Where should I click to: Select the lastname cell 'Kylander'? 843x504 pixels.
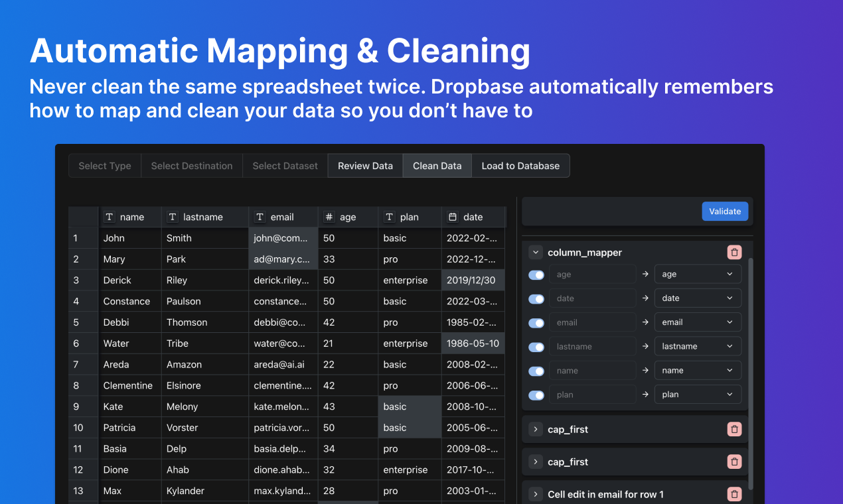pyautogui.click(x=205, y=491)
